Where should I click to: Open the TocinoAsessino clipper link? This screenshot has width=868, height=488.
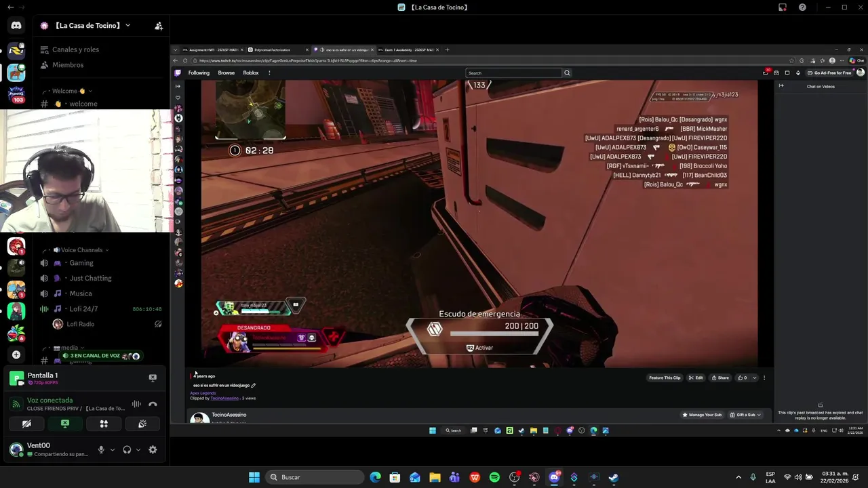point(224,399)
